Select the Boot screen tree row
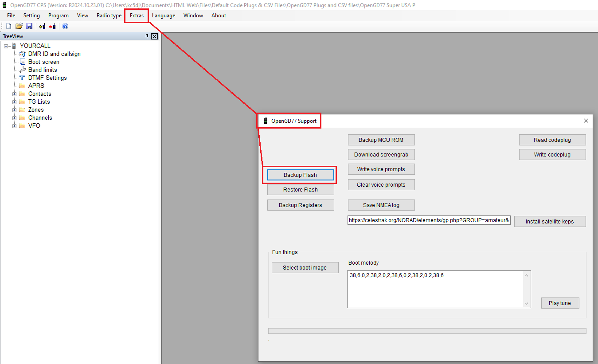This screenshot has width=598, height=364. point(43,62)
